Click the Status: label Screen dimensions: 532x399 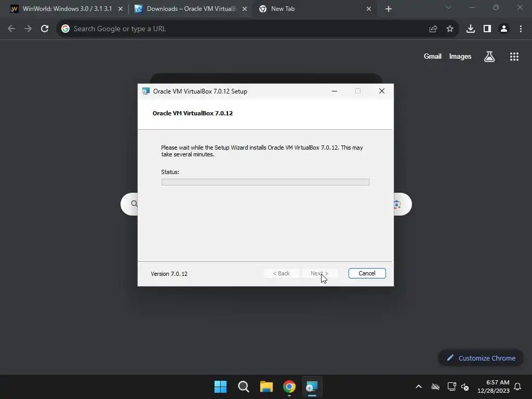click(170, 172)
